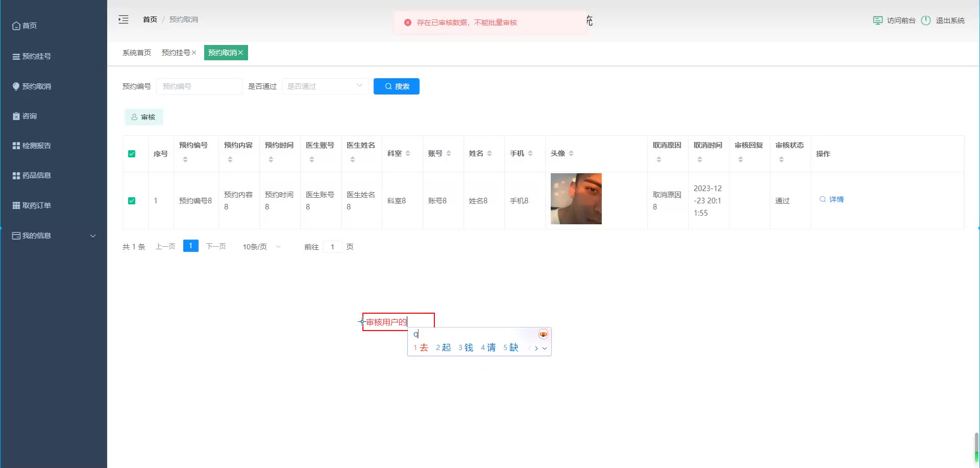Click the blue 搜索 button
The height and width of the screenshot is (468, 980).
click(x=397, y=86)
